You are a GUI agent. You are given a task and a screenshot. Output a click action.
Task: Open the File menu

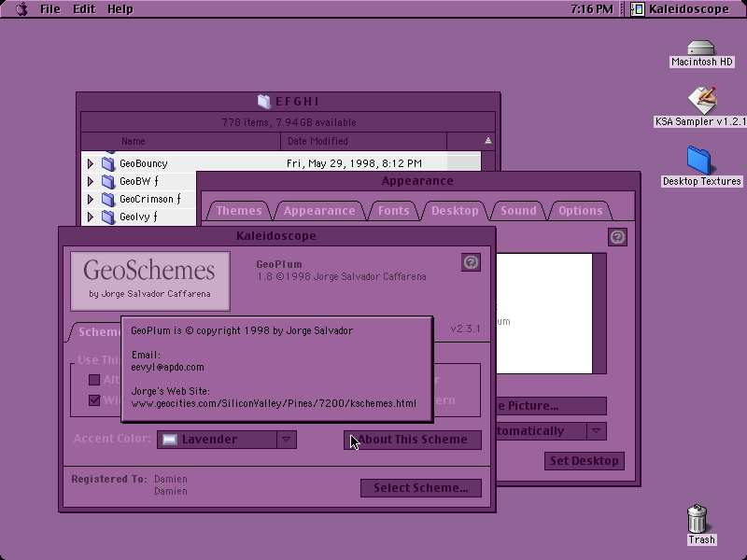pos(50,9)
